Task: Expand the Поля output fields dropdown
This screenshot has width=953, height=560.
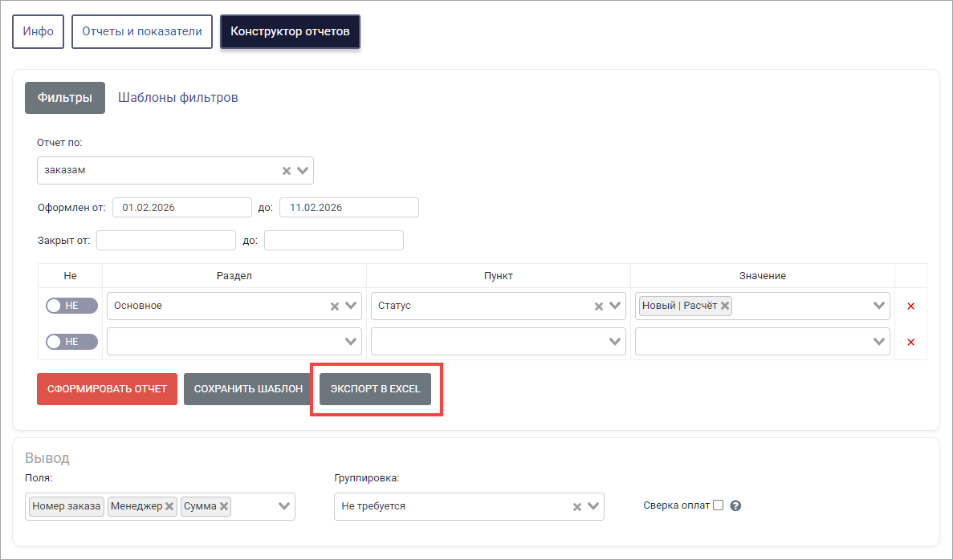Action: tap(284, 506)
